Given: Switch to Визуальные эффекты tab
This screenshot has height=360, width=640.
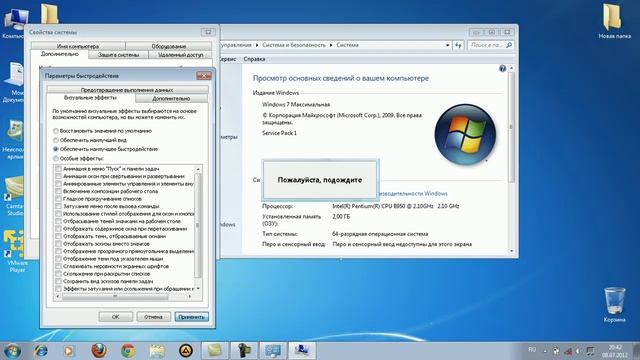Looking at the screenshot, I should coord(90,98).
